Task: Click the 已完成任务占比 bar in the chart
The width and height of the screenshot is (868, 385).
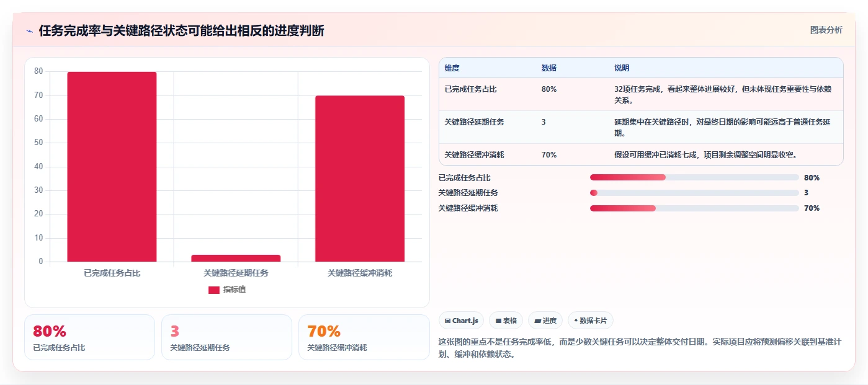Action: [112, 167]
